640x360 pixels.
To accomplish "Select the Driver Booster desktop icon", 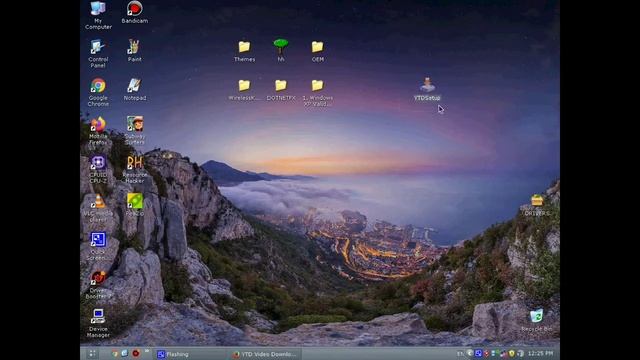I will pos(98,285).
